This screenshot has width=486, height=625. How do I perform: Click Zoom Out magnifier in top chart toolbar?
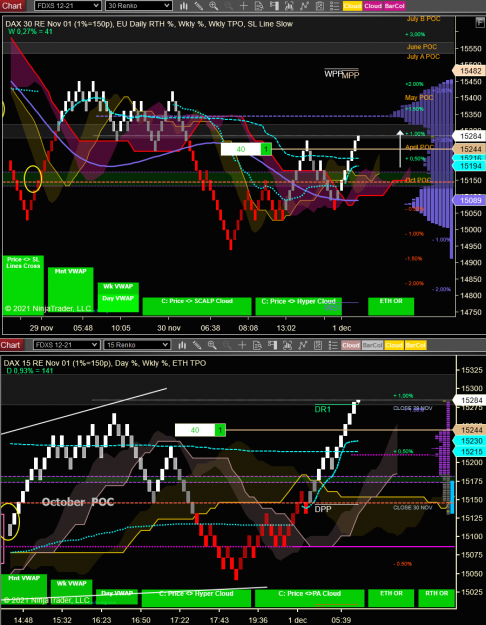[228, 6]
